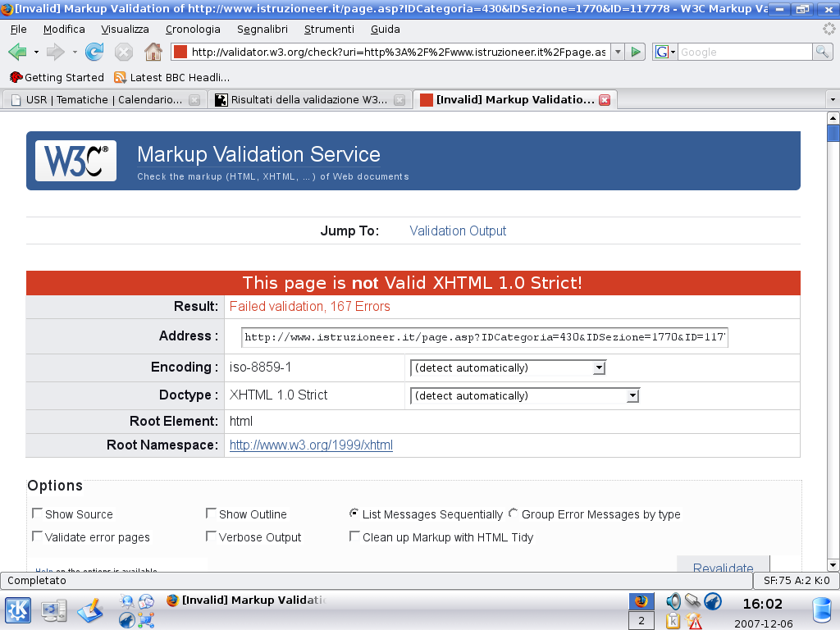The height and width of the screenshot is (630, 840).
Task: Click the desktop computer icon in the panel
Action: pos(54,610)
